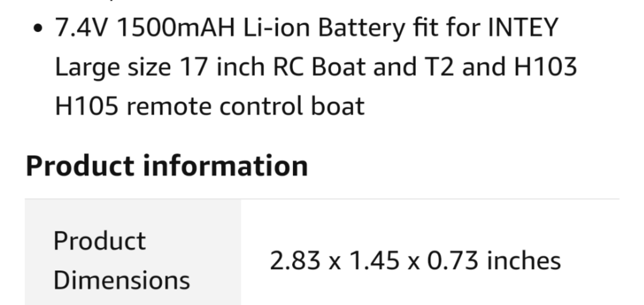Click the 'RC Boat' text
Screen dimensions: 644x305
(x=319, y=67)
